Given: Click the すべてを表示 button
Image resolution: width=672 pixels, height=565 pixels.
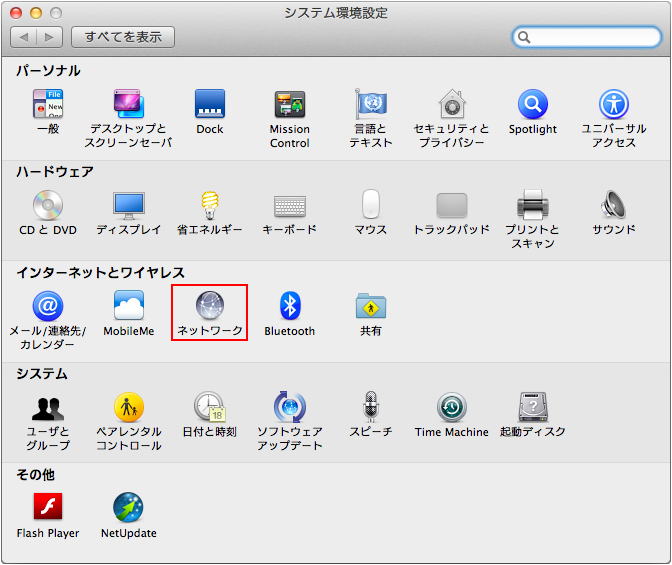Looking at the screenshot, I should (123, 37).
